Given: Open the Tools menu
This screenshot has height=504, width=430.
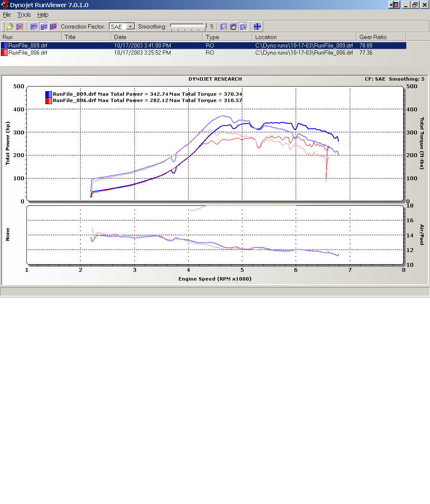Looking at the screenshot, I should [24, 15].
